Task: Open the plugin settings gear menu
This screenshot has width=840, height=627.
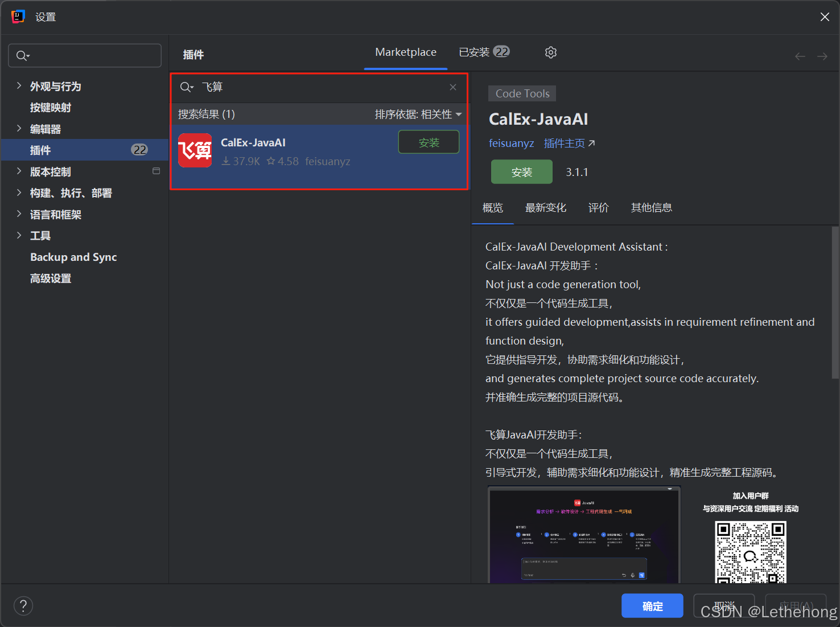Action: tap(551, 52)
